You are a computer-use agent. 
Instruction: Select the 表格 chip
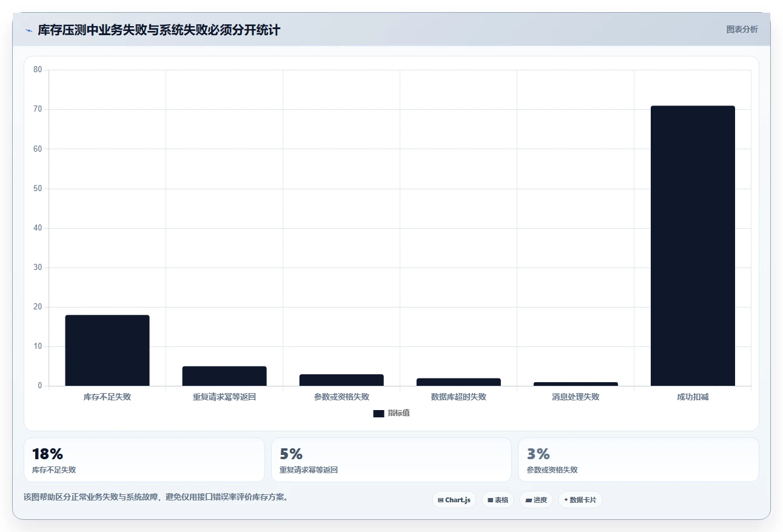(x=498, y=500)
